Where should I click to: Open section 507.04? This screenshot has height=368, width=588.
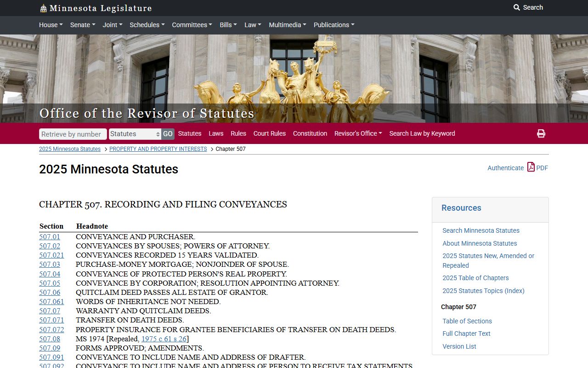pyautogui.click(x=50, y=274)
